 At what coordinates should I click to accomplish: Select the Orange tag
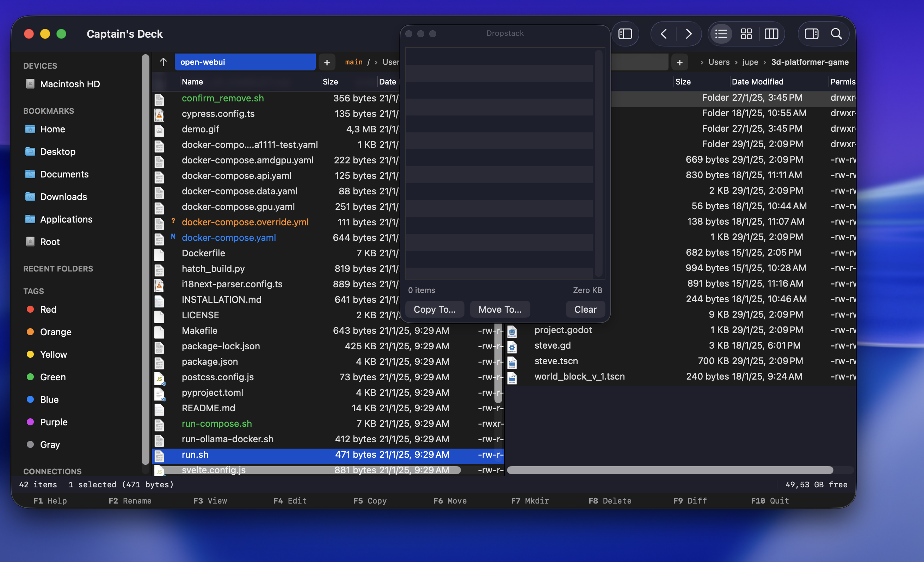(x=55, y=332)
